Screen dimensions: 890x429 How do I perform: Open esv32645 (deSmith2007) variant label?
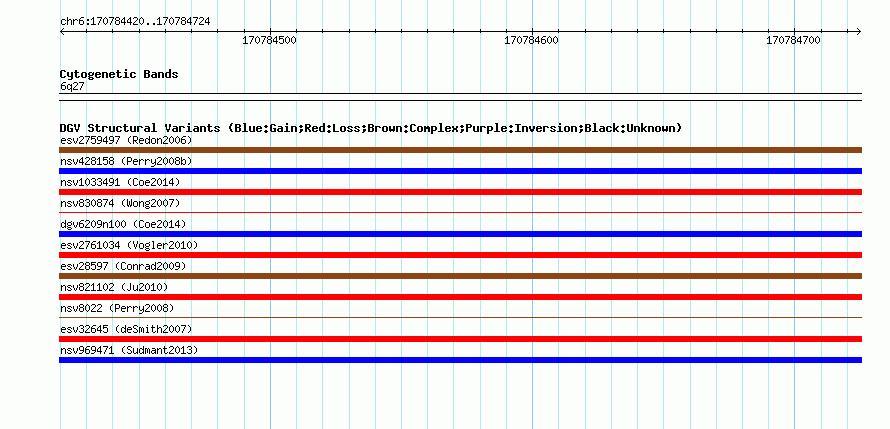click(x=126, y=329)
